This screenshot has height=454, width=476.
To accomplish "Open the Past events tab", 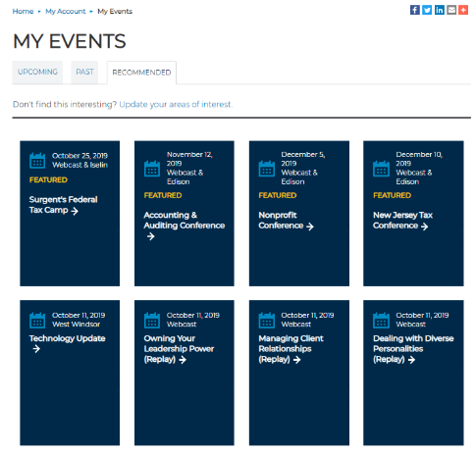I will [84, 72].
